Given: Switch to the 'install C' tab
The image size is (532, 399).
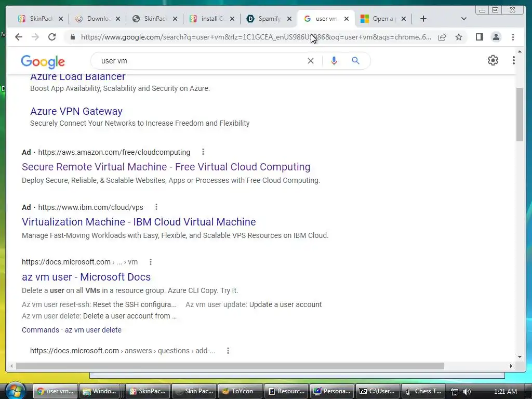Looking at the screenshot, I should (x=208, y=19).
